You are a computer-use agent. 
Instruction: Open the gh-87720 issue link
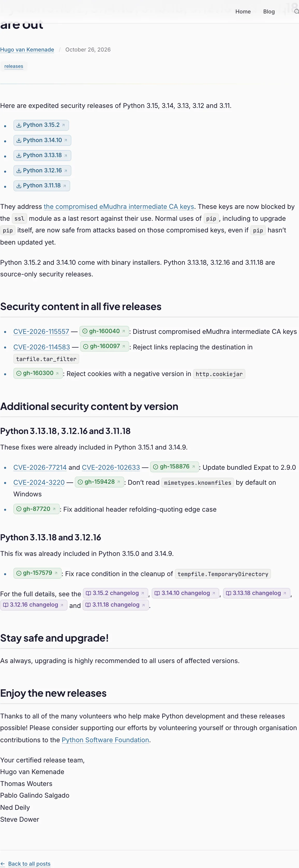(37, 509)
